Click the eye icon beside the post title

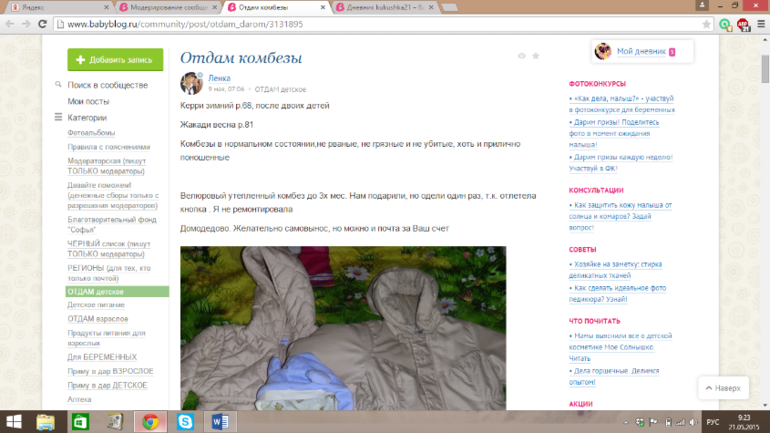(x=522, y=56)
